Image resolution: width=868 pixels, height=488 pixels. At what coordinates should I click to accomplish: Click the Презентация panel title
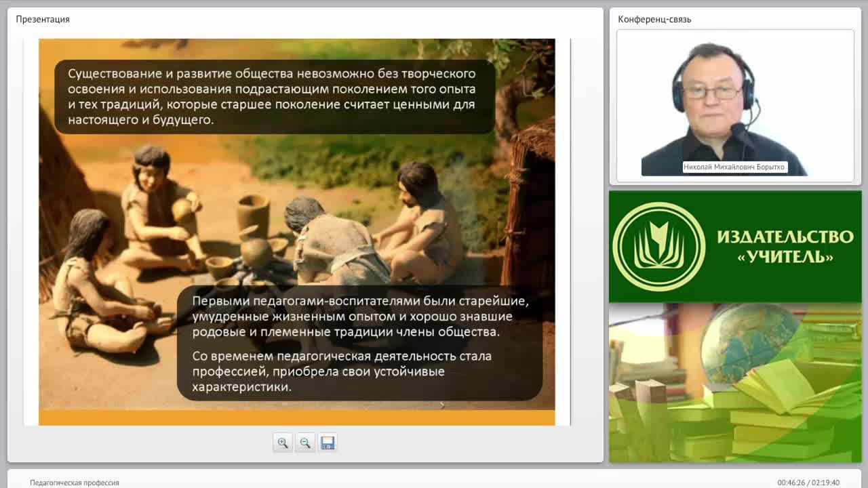tap(43, 19)
